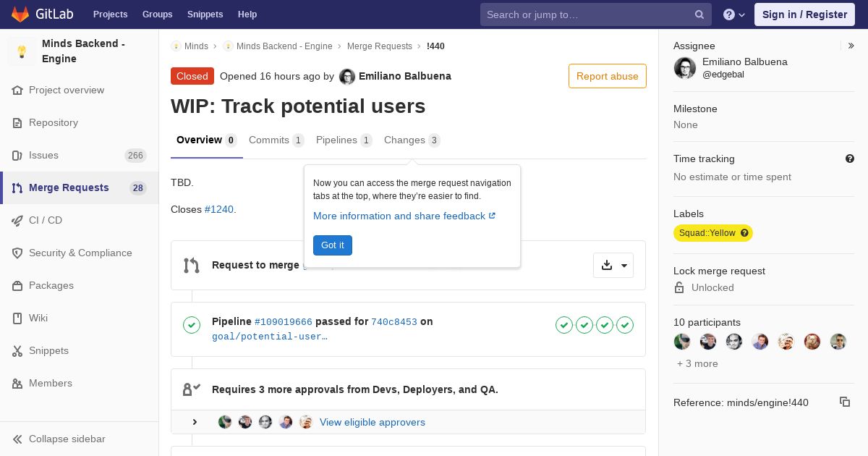868x456 pixels.
Task: Click the search magnifier icon
Action: coord(699,14)
